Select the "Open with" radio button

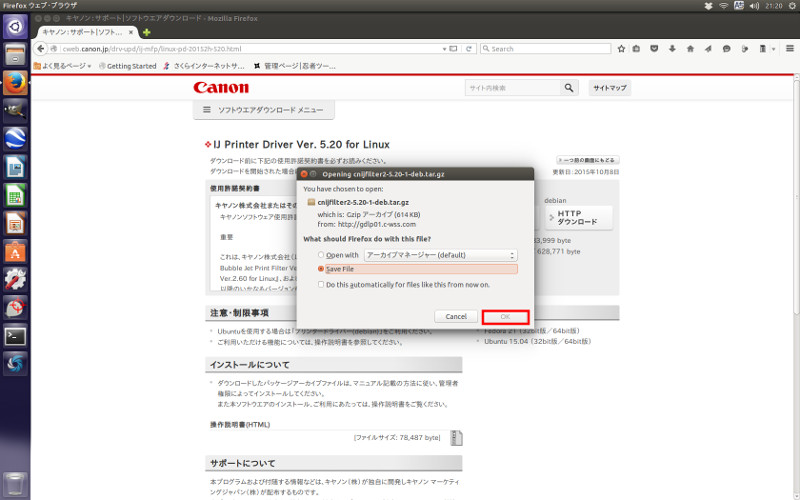[321, 255]
